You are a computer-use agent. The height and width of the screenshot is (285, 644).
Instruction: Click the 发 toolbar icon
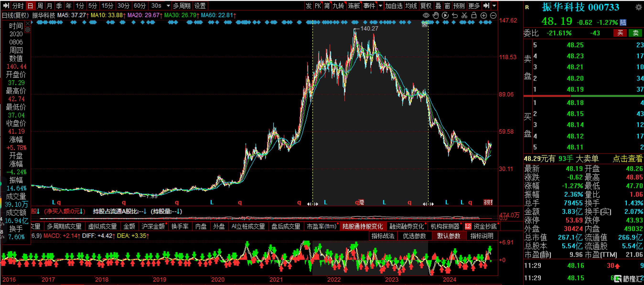tap(309, 5)
